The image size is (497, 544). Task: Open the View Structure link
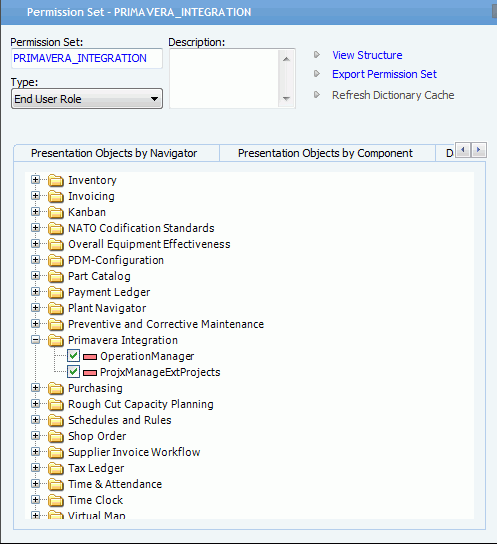(367, 55)
